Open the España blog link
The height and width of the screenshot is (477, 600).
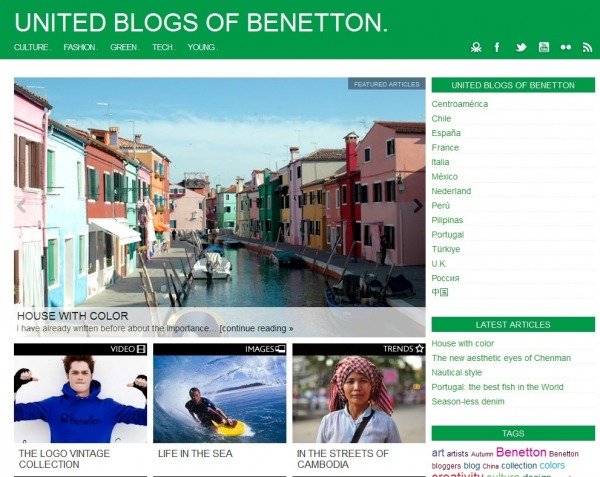[x=446, y=133]
